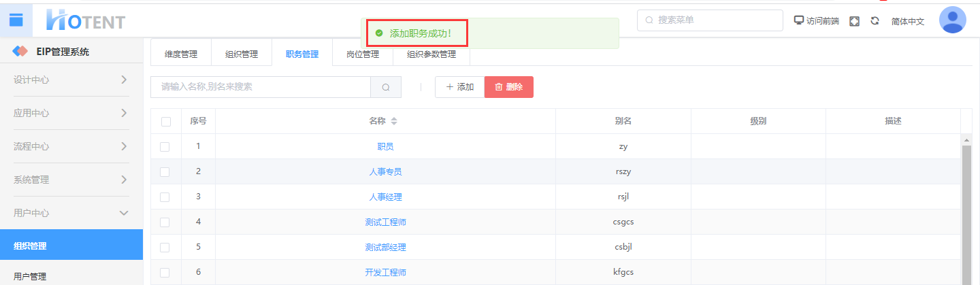Click the search magnifier button beside name field
Image resolution: width=980 pixels, height=285 pixels.
386,87
